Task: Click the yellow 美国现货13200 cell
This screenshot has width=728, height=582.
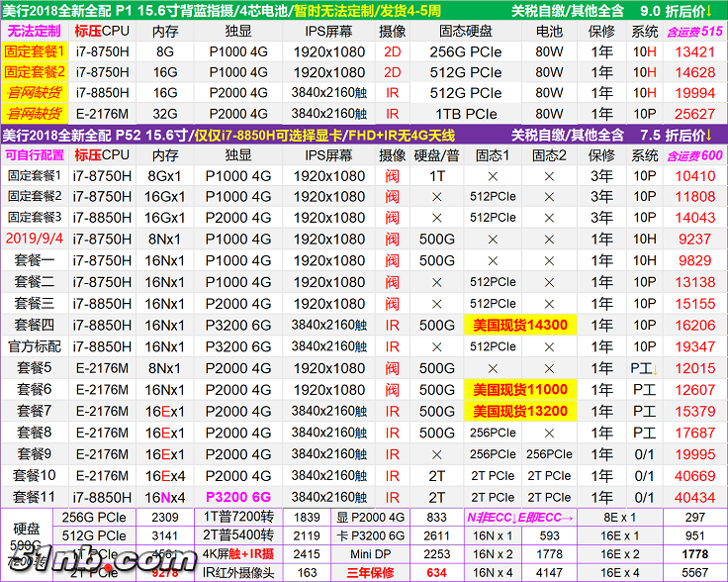Action: coord(520,411)
